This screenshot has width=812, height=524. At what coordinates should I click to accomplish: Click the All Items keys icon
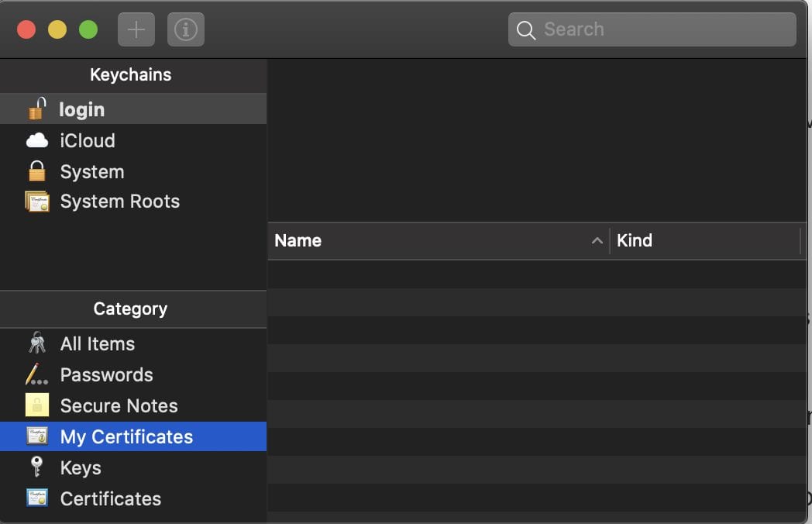coord(37,343)
